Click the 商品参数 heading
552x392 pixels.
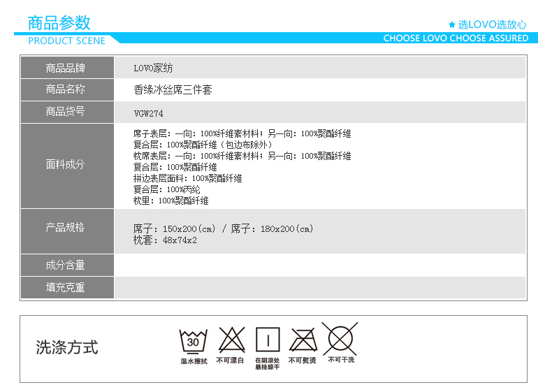(x=59, y=23)
